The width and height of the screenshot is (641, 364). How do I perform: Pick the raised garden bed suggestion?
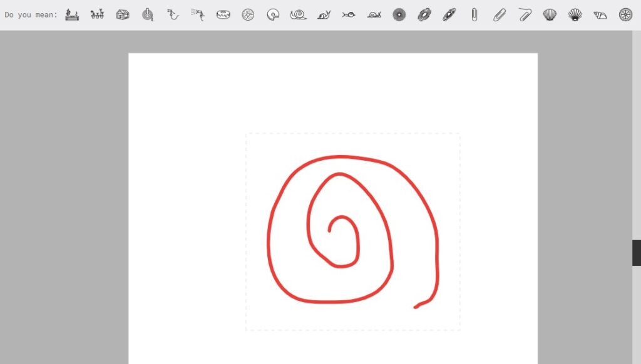pyautogui.click(x=72, y=15)
